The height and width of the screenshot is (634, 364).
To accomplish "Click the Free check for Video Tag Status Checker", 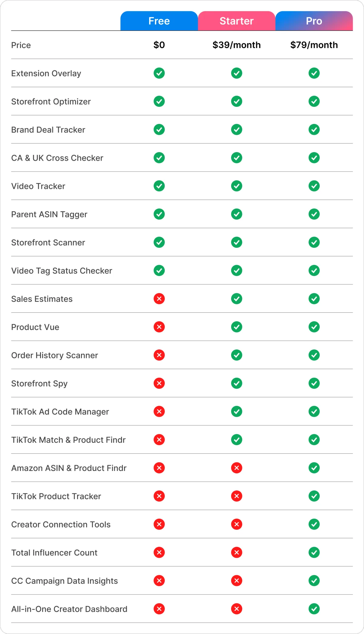I will click(159, 271).
